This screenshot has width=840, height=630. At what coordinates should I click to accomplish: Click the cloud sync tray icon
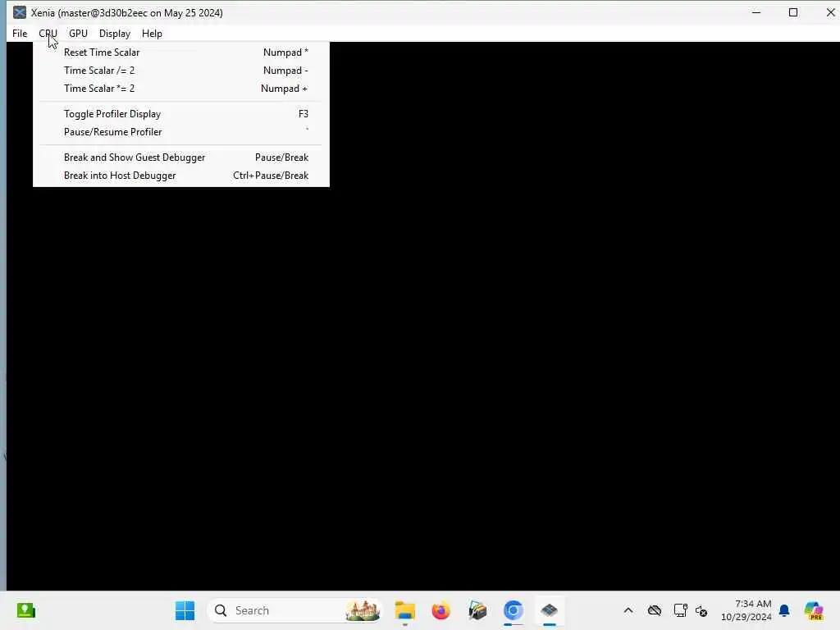tap(654, 610)
